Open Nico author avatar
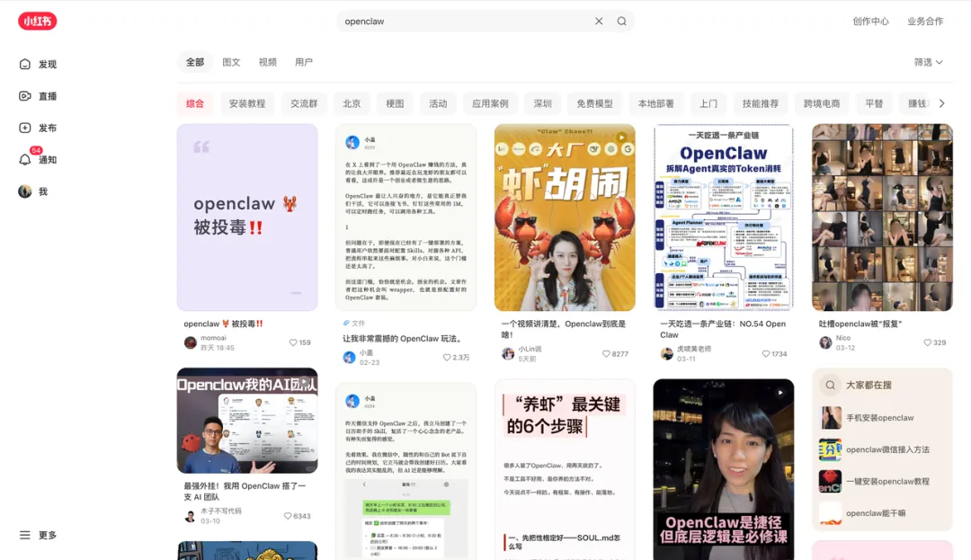Image resolution: width=971 pixels, height=560 pixels. (x=825, y=342)
